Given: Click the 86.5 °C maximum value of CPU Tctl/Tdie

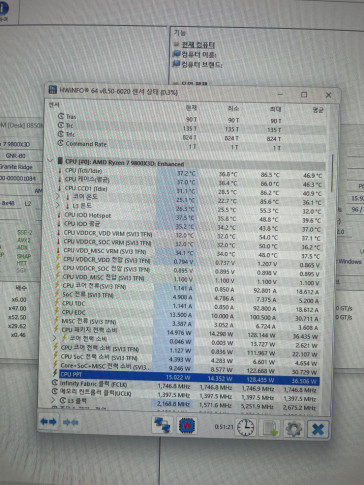Looking at the screenshot, I should coord(269,175).
